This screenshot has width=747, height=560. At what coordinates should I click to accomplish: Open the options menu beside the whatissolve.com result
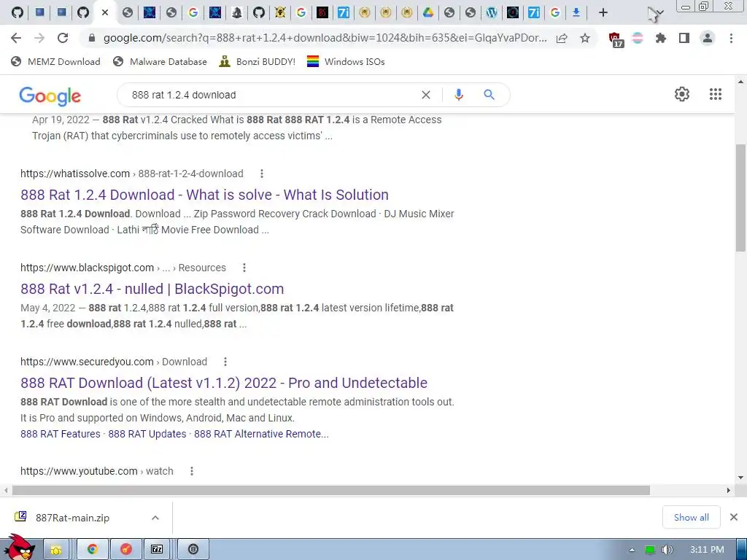(262, 174)
